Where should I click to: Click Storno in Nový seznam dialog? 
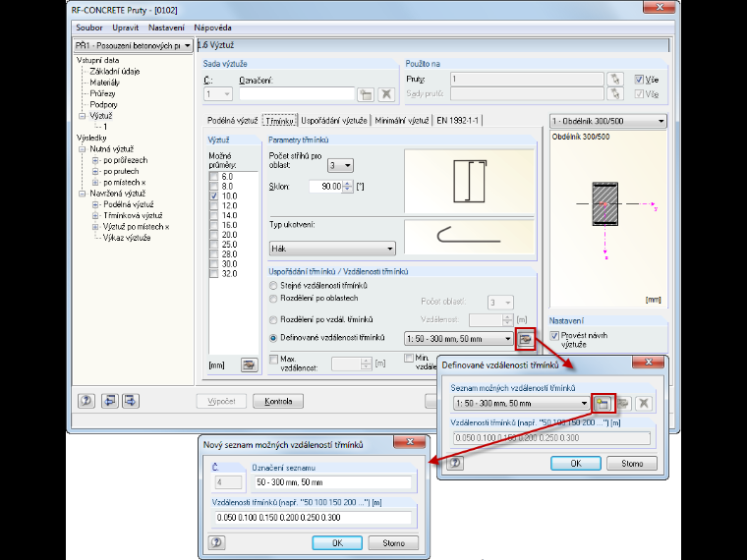coord(393,543)
